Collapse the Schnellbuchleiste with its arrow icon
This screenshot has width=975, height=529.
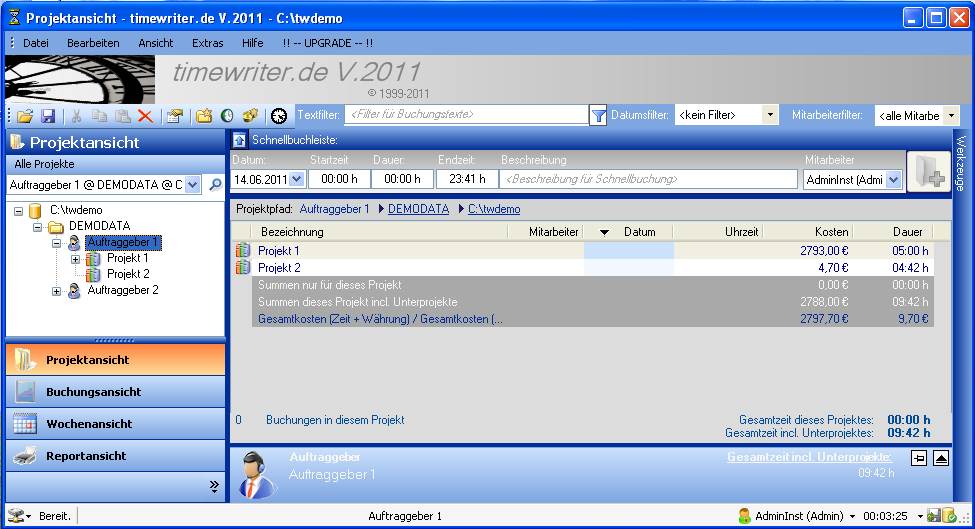tap(239, 140)
